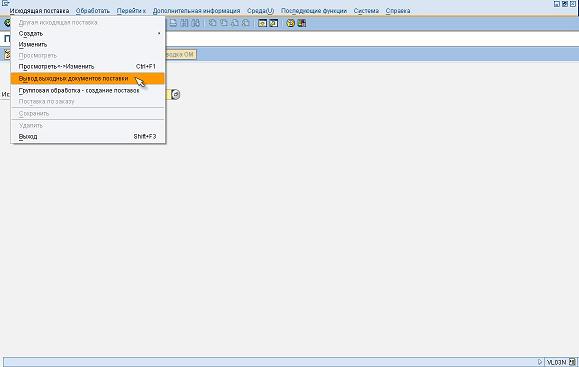Open the Среда(U) menu
Viewport: 579px width, 367px height.
[260, 11]
